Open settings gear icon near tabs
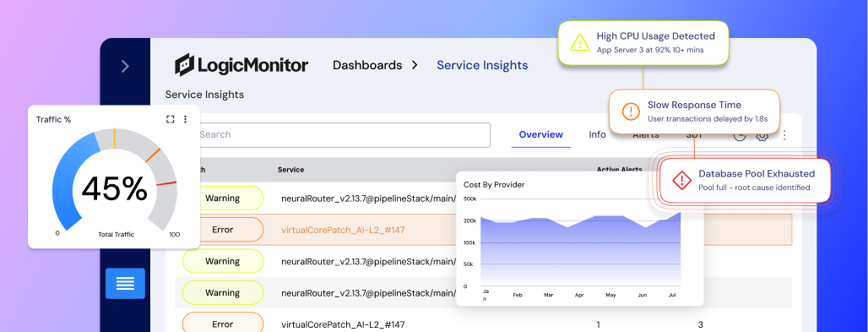Viewport: 868px width, 332px height. click(762, 135)
